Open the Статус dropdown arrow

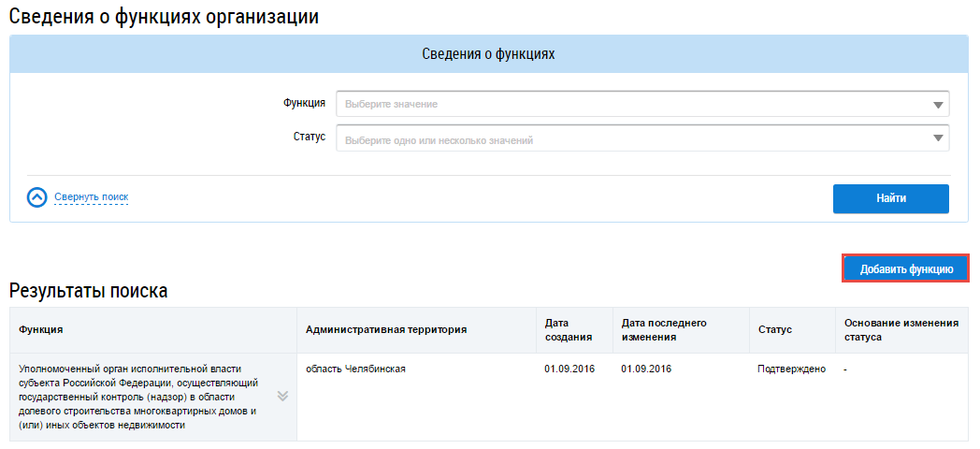(938, 138)
